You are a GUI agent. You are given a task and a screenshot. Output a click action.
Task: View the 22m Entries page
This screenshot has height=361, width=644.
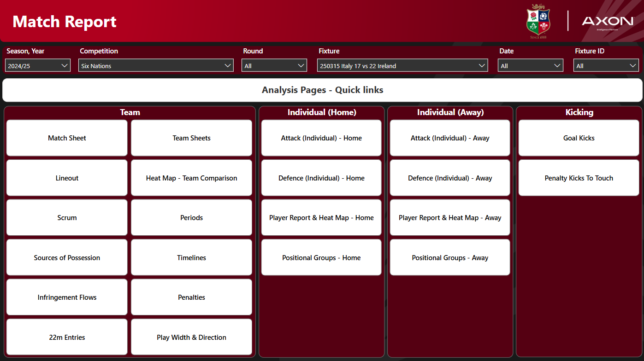pyautogui.click(x=66, y=337)
